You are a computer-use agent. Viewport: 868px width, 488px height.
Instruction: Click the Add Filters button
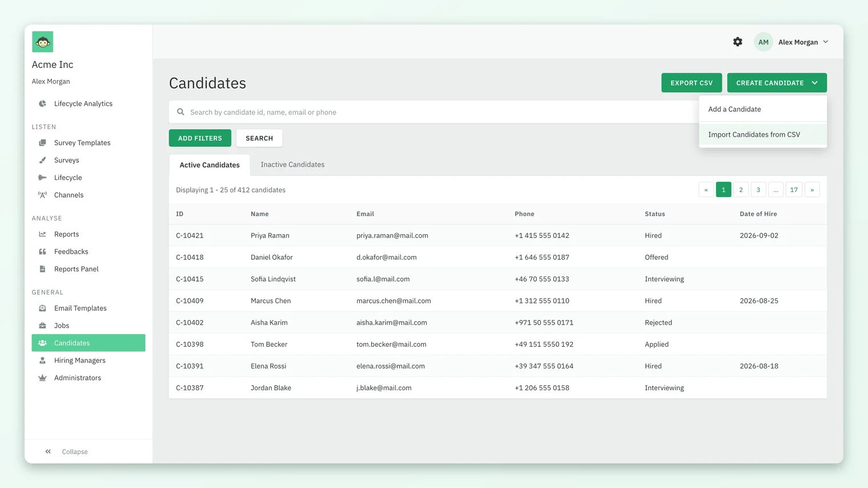coord(200,138)
